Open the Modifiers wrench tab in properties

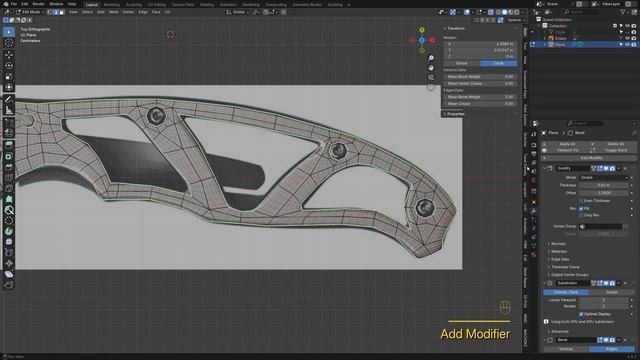click(x=533, y=211)
